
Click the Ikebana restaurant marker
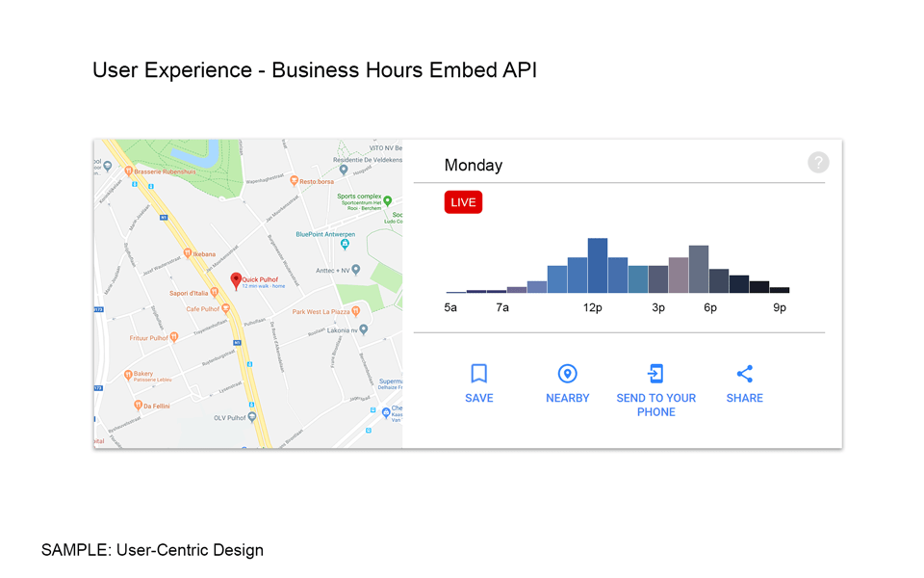(188, 253)
